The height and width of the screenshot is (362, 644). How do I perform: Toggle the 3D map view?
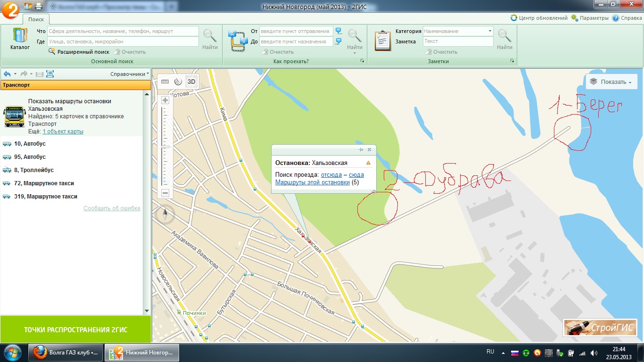tap(191, 82)
